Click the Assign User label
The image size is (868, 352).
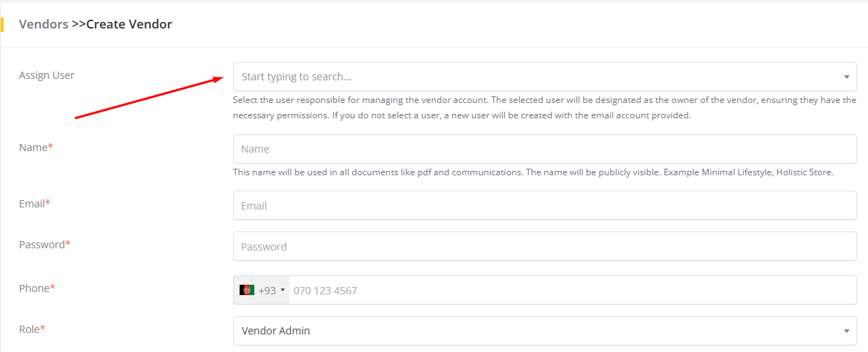(x=47, y=75)
